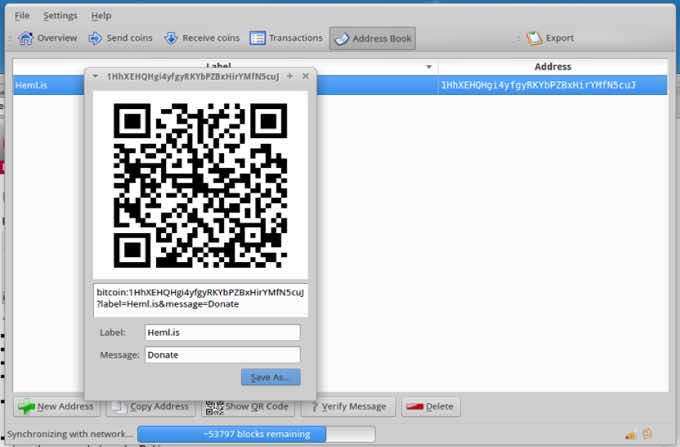This screenshot has width=680, height=447.
Task: Show the Transactions list
Action: click(286, 39)
